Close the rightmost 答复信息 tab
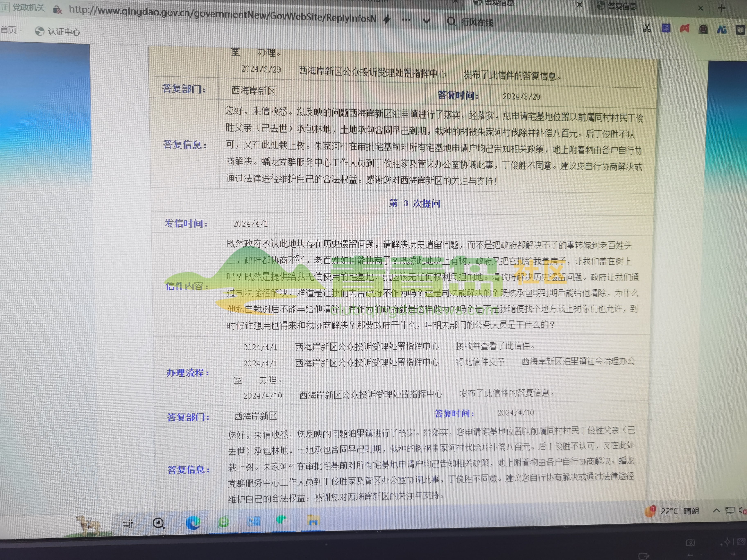The image size is (747, 560). [701, 8]
